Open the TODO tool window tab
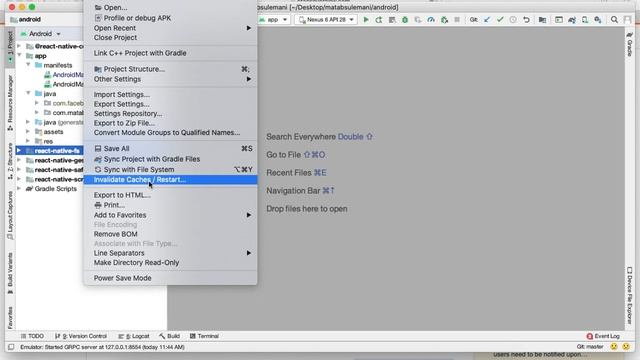Image resolution: width=640 pixels, height=360 pixels. [32, 336]
